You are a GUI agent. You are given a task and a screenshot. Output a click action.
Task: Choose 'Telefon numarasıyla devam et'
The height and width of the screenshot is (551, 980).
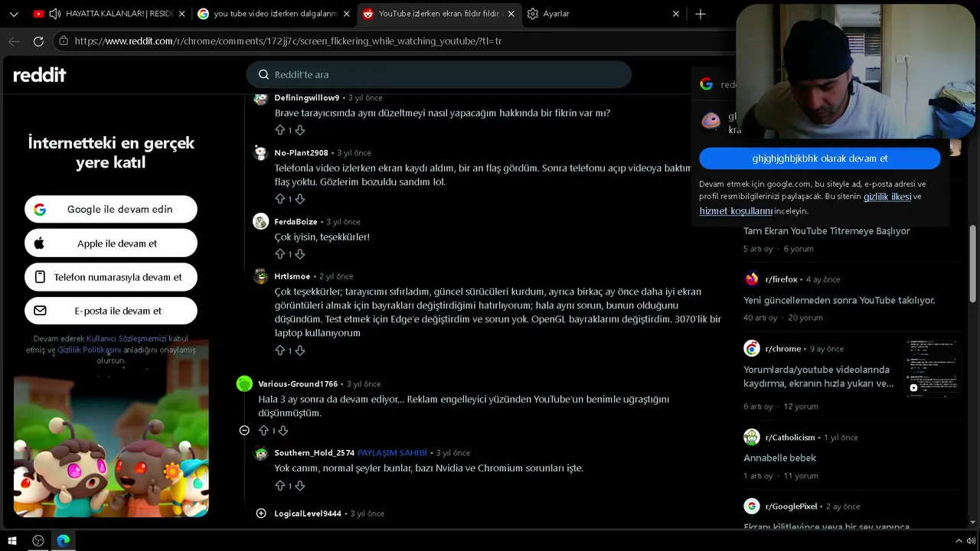(x=111, y=277)
